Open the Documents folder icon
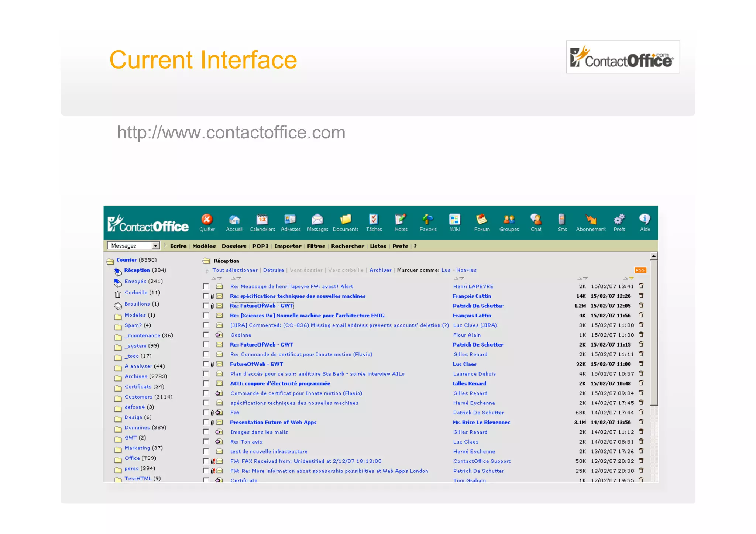Image resolution: width=756 pixels, height=534 pixels. [x=346, y=220]
